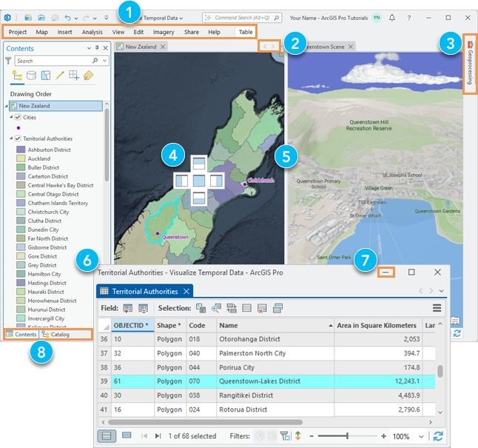Screen dimensions: 478x448
Task: Select List By Labeling tag icon
Action: pos(88,76)
